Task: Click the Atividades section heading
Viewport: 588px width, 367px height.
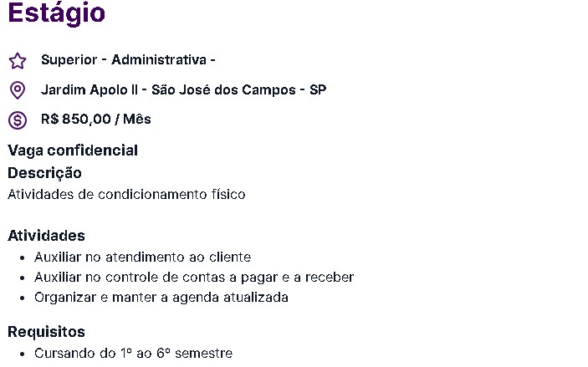Action: [46, 236]
